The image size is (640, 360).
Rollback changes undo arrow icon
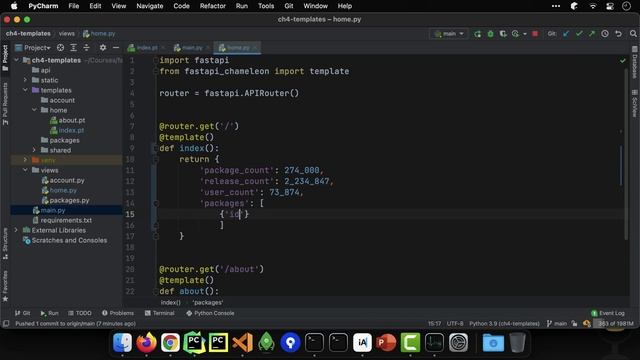[x=618, y=34]
